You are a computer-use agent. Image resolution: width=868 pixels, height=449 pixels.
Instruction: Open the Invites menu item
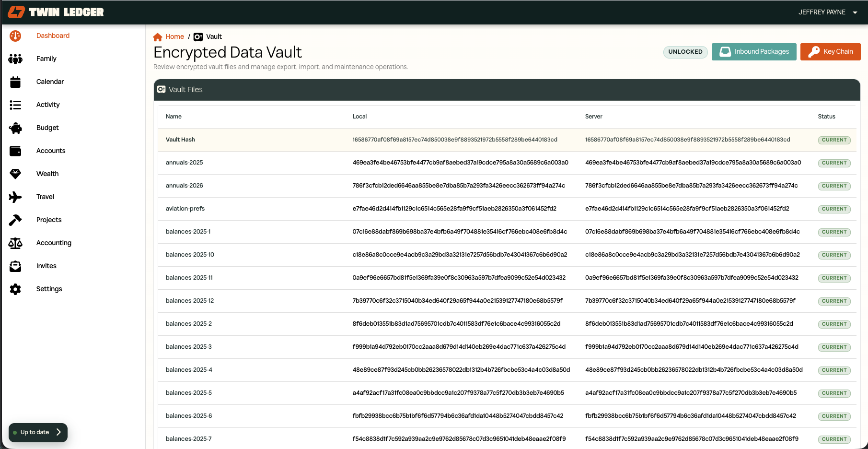click(46, 266)
